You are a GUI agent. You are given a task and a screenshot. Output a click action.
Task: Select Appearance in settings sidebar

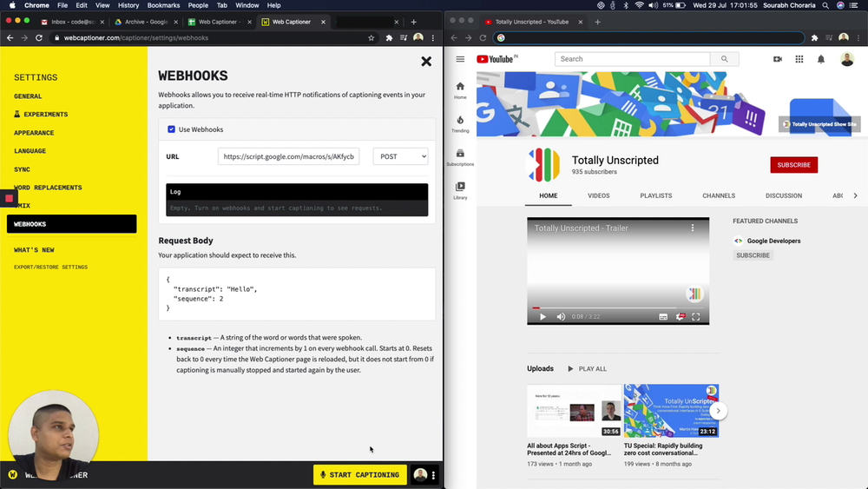tap(34, 133)
